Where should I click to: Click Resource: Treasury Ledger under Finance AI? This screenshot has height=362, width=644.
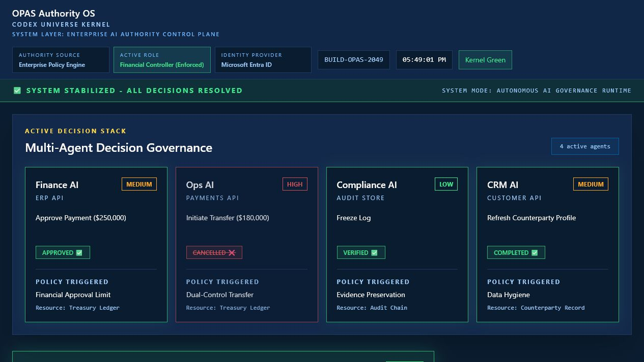77,308
